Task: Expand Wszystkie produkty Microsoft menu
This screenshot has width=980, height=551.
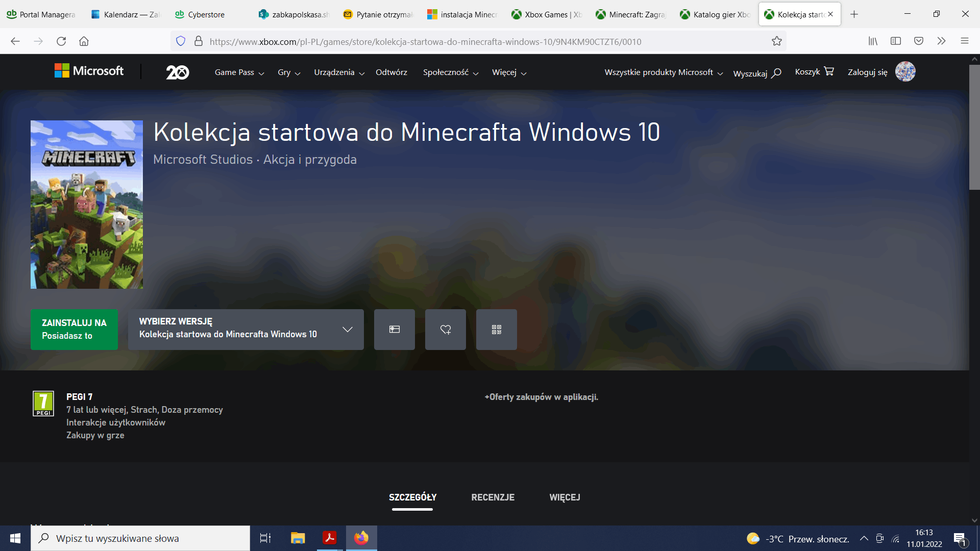Action: [x=664, y=72]
